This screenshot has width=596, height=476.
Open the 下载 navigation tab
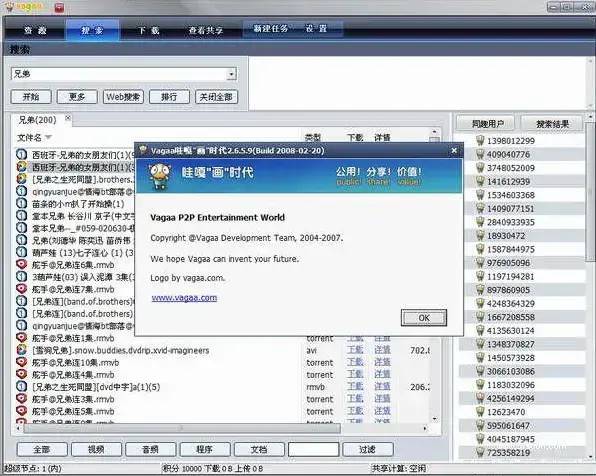point(148,30)
